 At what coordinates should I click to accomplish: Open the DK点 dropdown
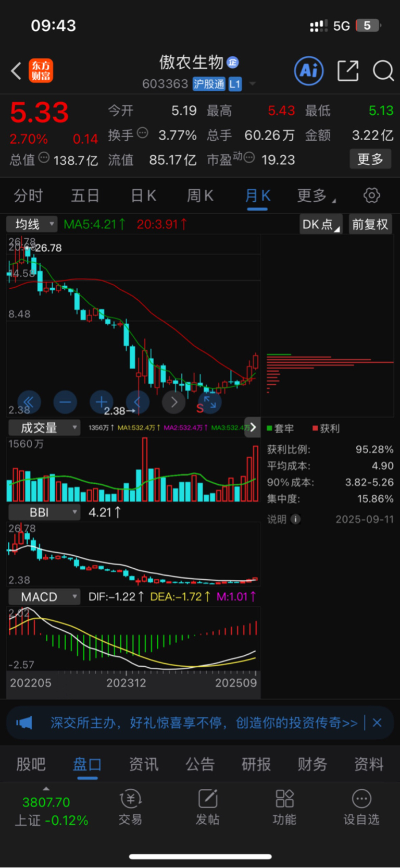(x=321, y=224)
